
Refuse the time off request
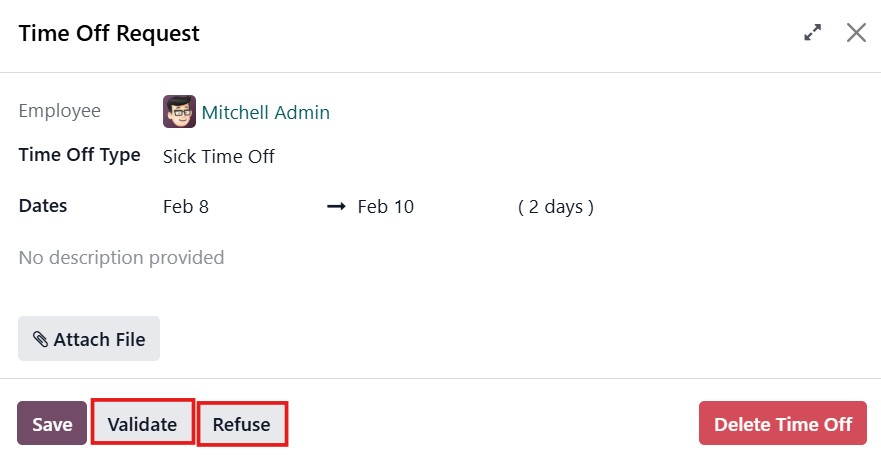tap(242, 424)
